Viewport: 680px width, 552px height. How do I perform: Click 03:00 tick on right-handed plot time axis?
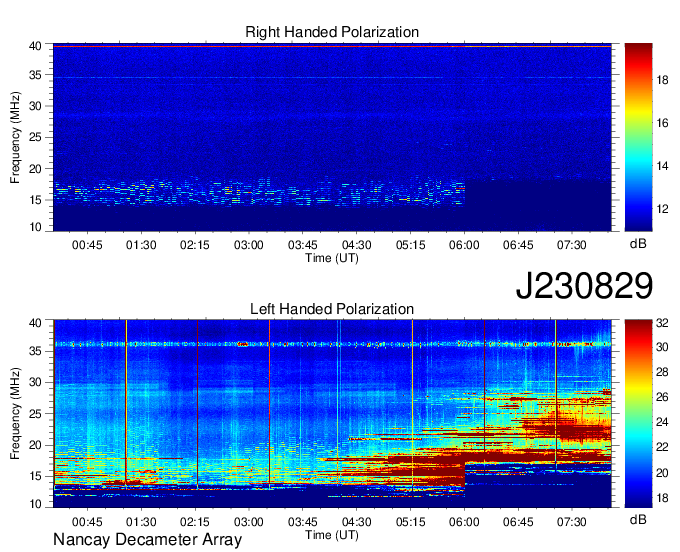[248, 245]
